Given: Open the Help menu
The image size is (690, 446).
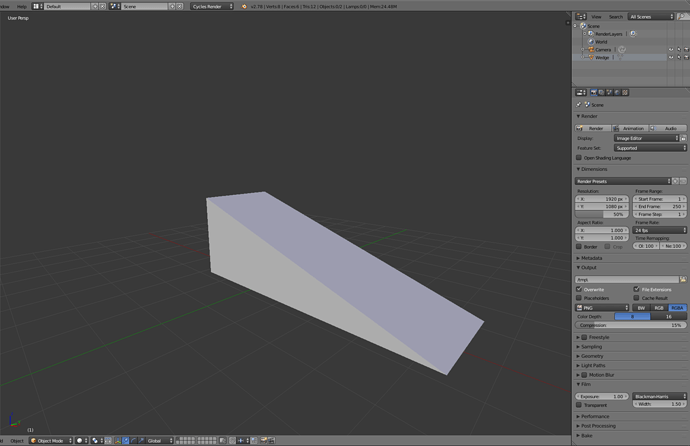Looking at the screenshot, I should pos(22,6).
